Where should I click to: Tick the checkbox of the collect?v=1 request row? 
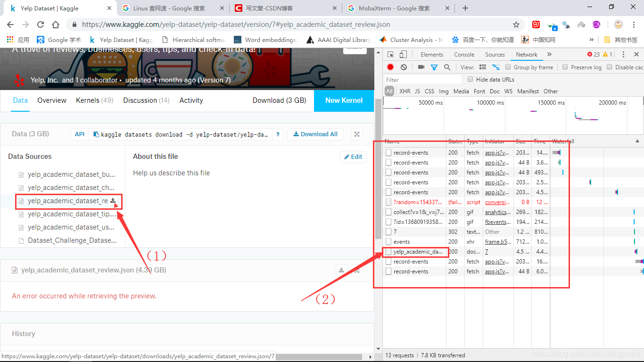click(388, 212)
